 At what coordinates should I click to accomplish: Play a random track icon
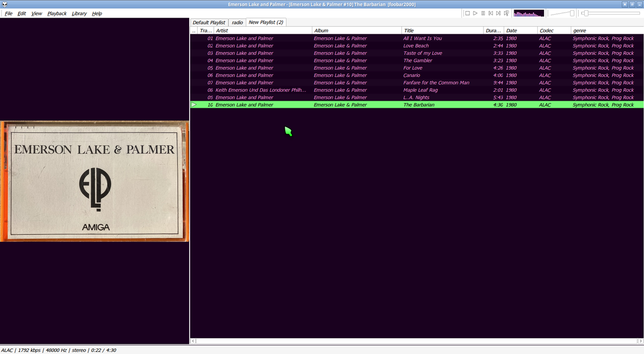click(506, 13)
